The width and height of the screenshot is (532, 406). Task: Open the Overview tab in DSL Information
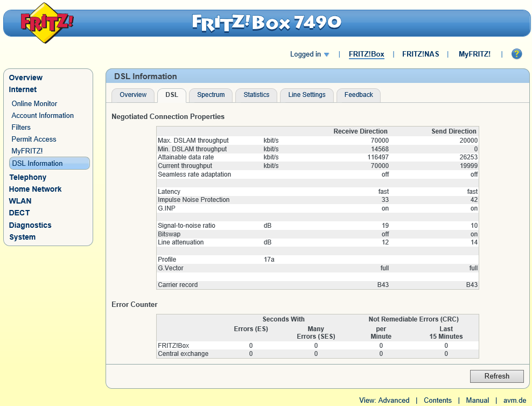(x=133, y=95)
